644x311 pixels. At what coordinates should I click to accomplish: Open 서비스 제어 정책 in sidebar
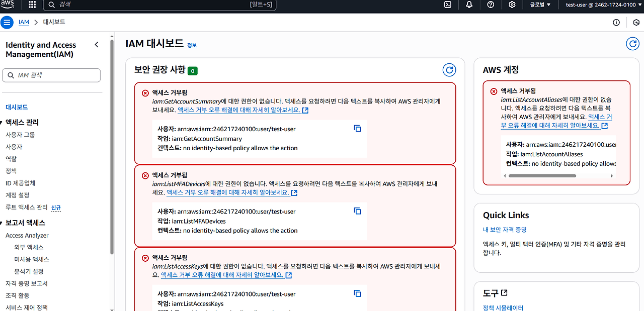27,307
